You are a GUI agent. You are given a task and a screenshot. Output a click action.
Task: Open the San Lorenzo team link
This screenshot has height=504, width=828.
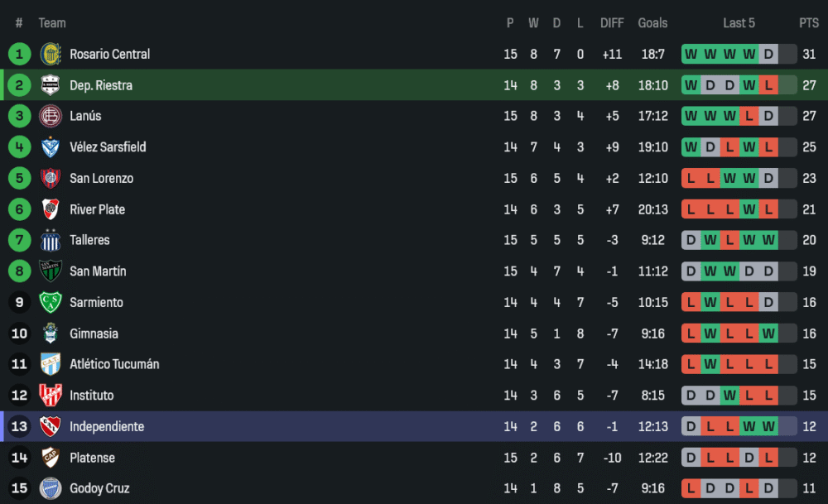[101, 179]
